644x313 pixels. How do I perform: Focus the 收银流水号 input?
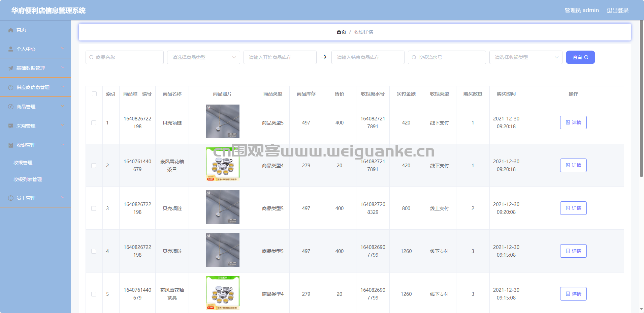[447, 57]
